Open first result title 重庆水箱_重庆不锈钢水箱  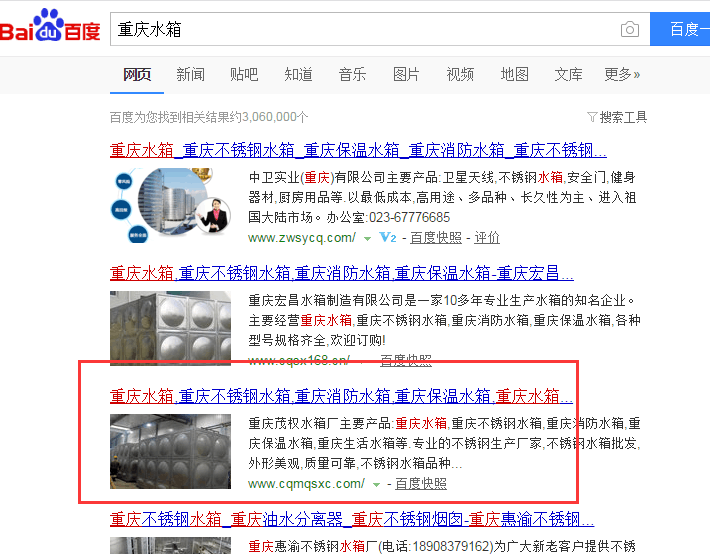click(358, 150)
